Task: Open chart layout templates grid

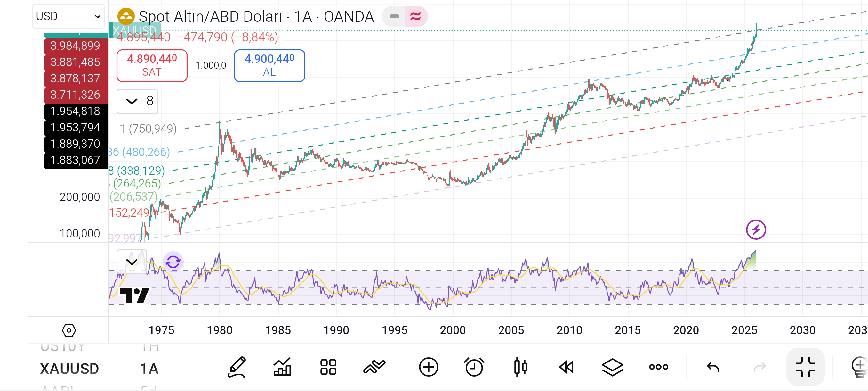Action: [328, 367]
